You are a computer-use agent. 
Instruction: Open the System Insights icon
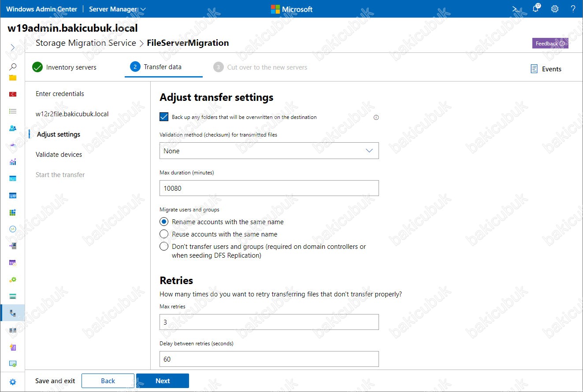click(x=13, y=347)
